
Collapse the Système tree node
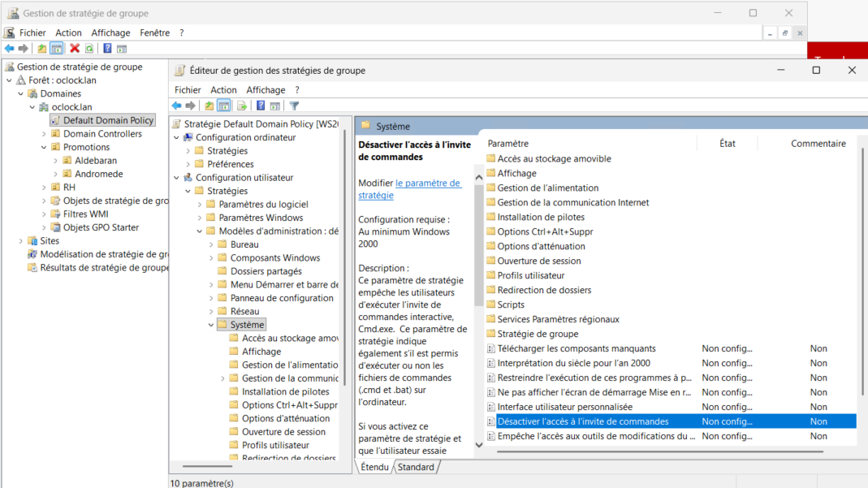point(211,325)
